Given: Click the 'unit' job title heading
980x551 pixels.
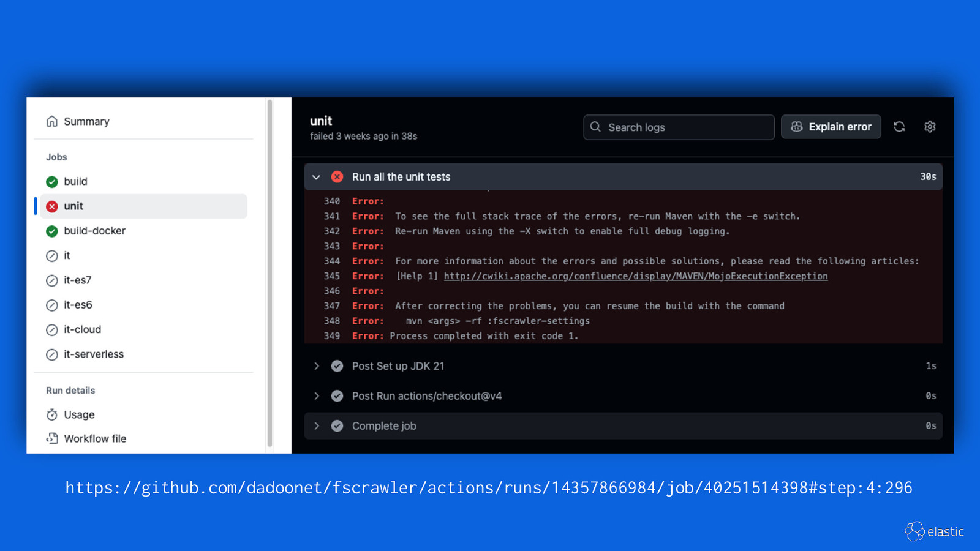Looking at the screenshot, I should pyautogui.click(x=321, y=121).
